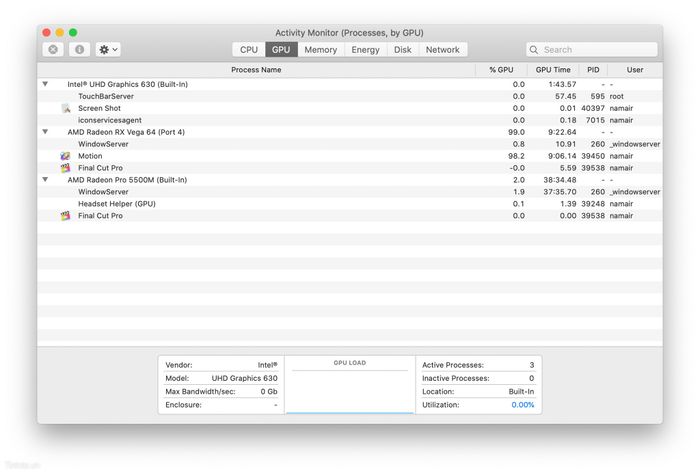Sort by PID column header
The width and height of the screenshot is (700, 473).
593,70
